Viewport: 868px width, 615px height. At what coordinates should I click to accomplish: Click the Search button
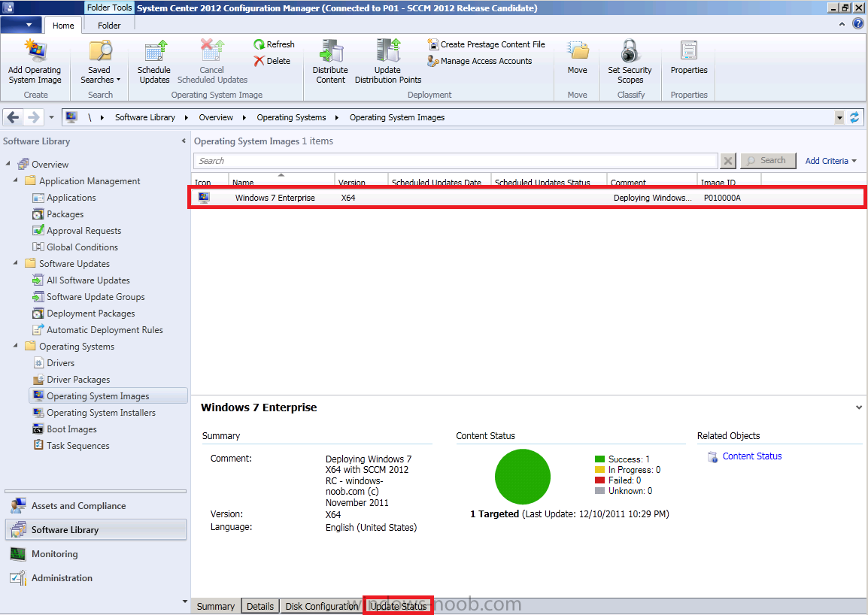768,161
